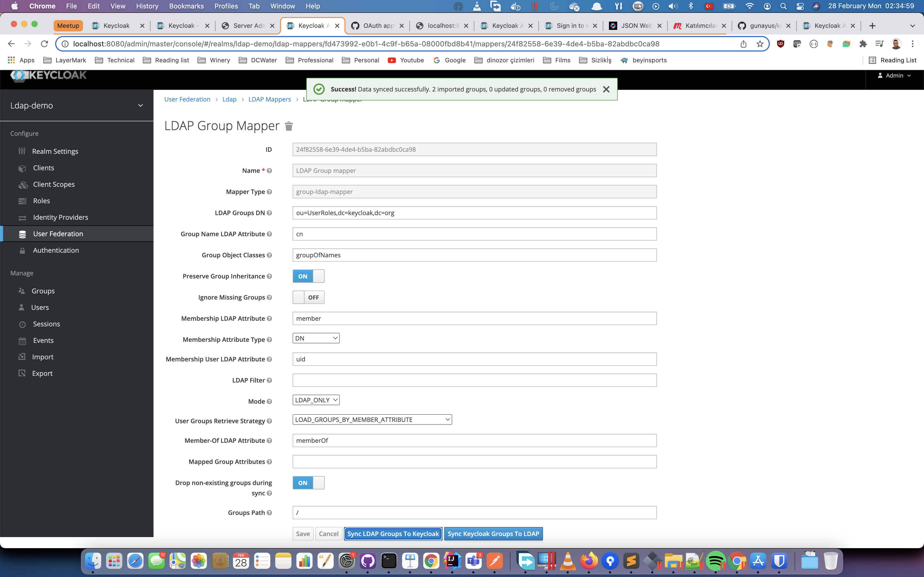924x577 pixels.
Task: Click Sync Keycloak Groups To LDAP button
Action: coord(493,533)
